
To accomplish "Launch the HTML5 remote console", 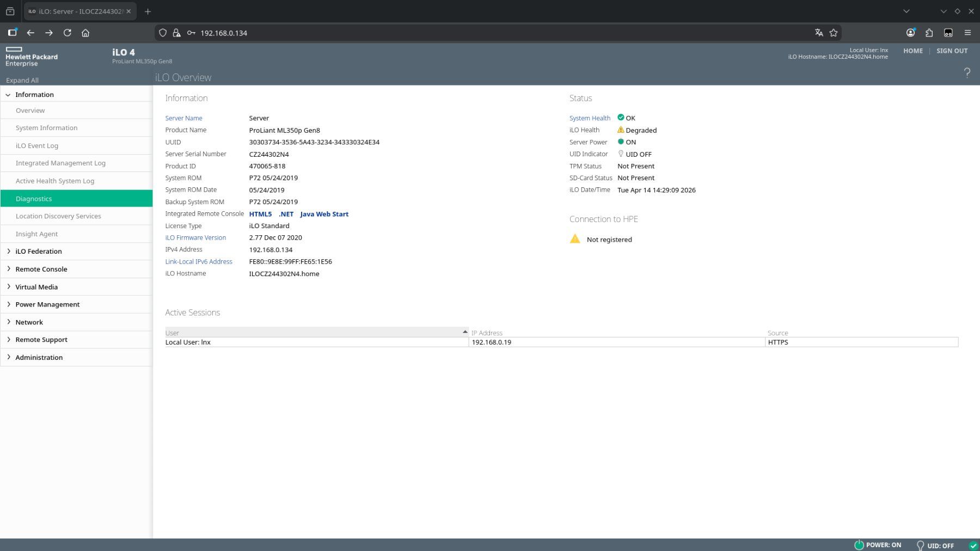I will (x=260, y=214).
